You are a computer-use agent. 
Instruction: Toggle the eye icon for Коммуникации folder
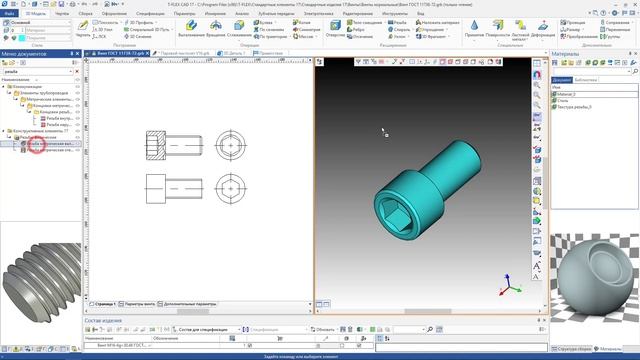click(78, 87)
